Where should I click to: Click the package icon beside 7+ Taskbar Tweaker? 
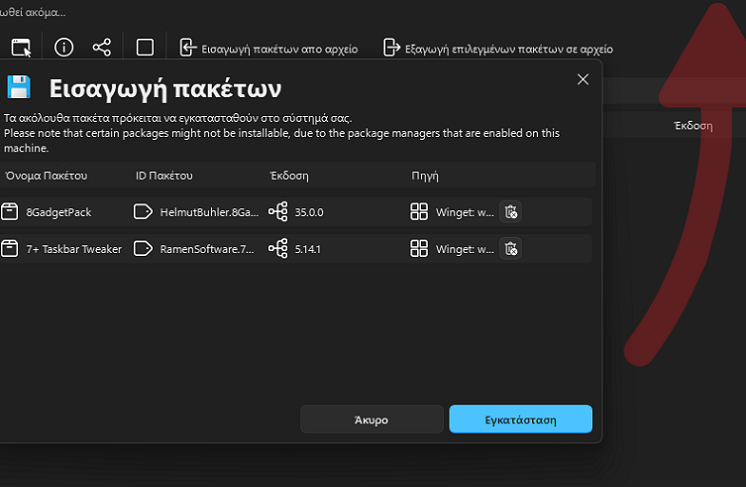coord(10,248)
